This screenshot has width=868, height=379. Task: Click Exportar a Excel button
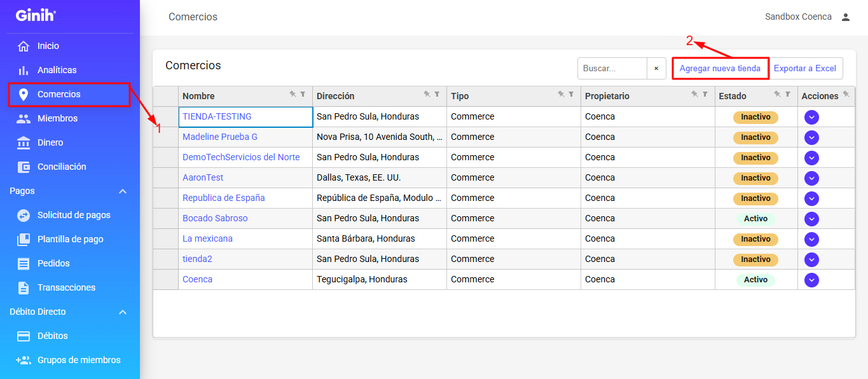(805, 68)
